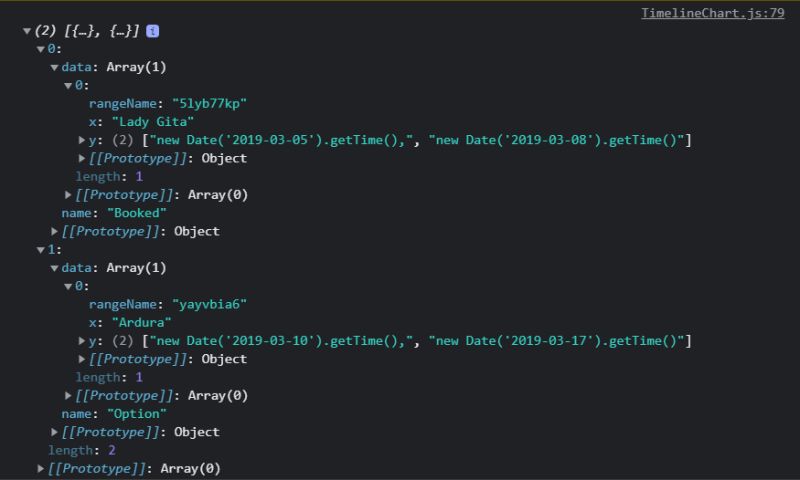Click the name value "Option"

[x=137, y=414]
